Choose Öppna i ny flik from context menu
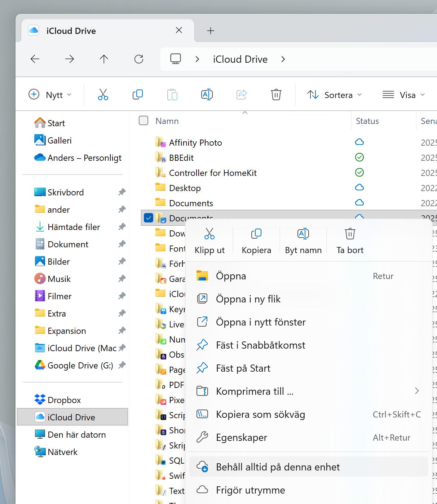This screenshot has width=437, height=504. pyautogui.click(x=248, y=299)
